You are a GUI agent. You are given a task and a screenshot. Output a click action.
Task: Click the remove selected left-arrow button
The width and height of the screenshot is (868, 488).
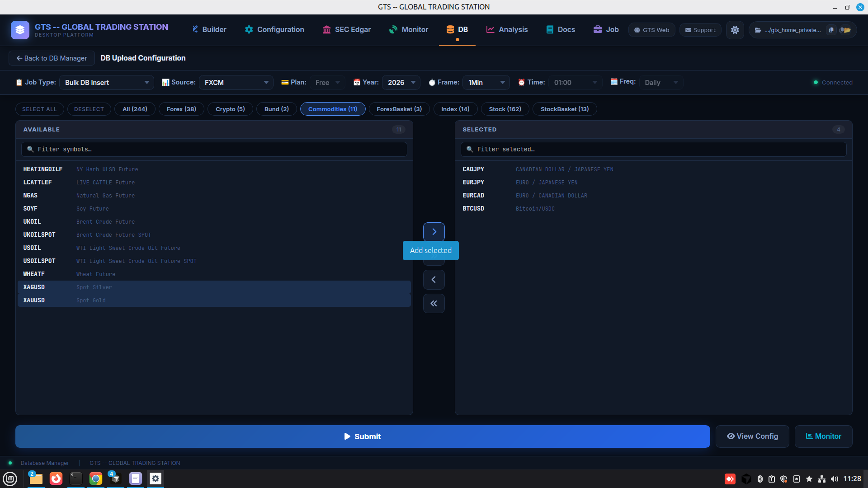pyautogui.click(x=434, y=280)
